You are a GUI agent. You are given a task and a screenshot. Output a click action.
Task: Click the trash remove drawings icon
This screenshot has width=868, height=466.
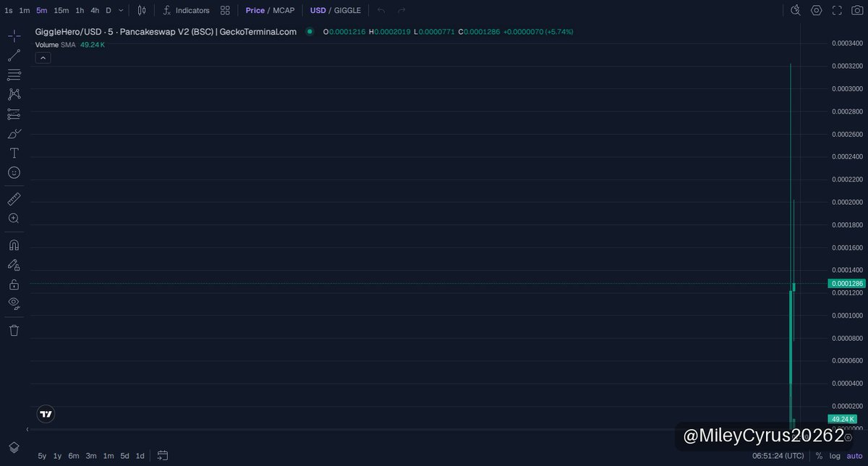coord(14,330)
